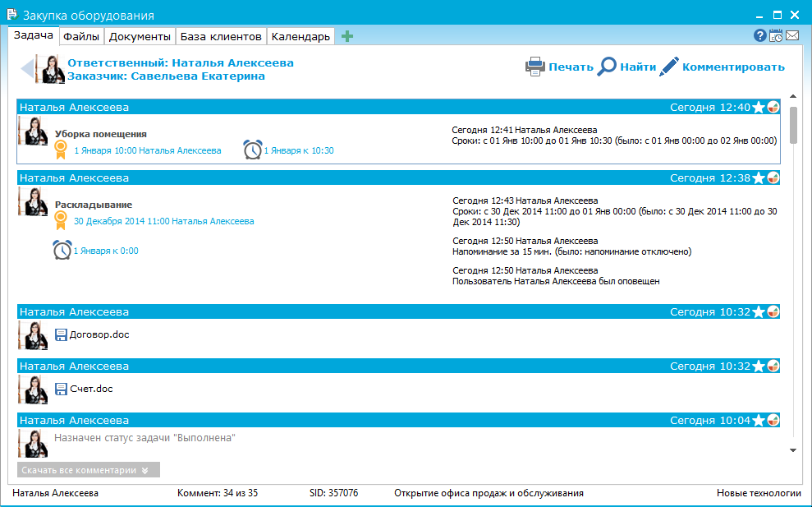Click the alarm clock icon next to 1 Января к 0:00
Image resolution: width=812 pixels, height=507 pixels.
pyautogui.click(x=62, y=250)
